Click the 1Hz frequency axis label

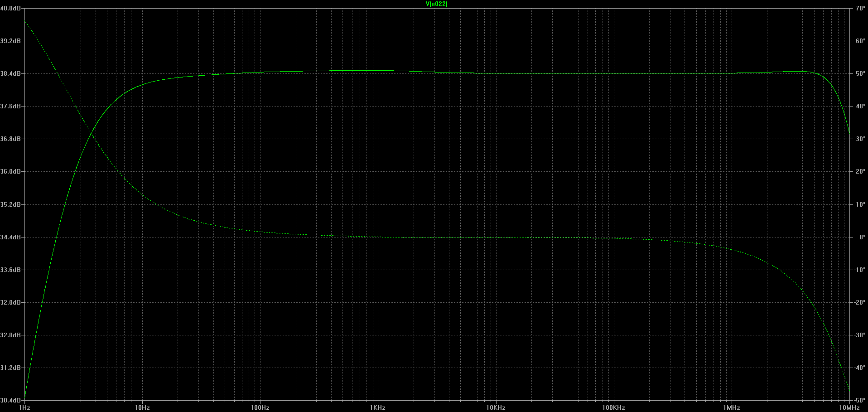(24, 407)
